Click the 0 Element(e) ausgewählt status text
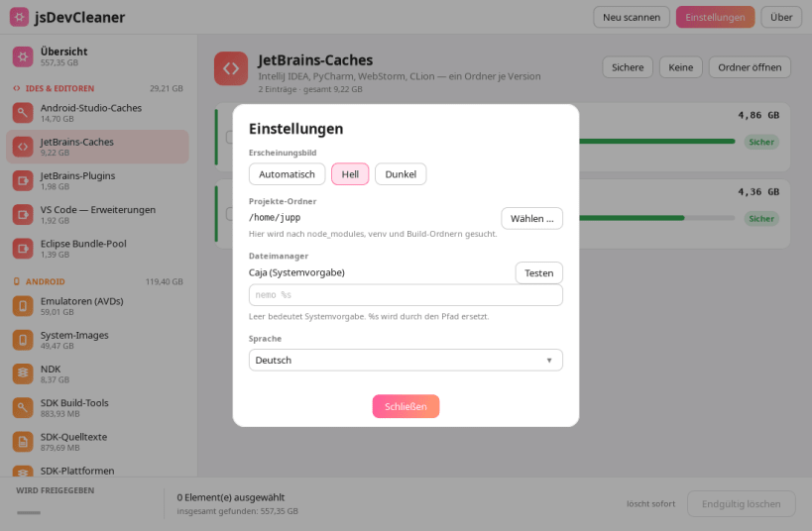Image resolution: width=812 pixels, height=531 pixels. click(x=231, y=497)
